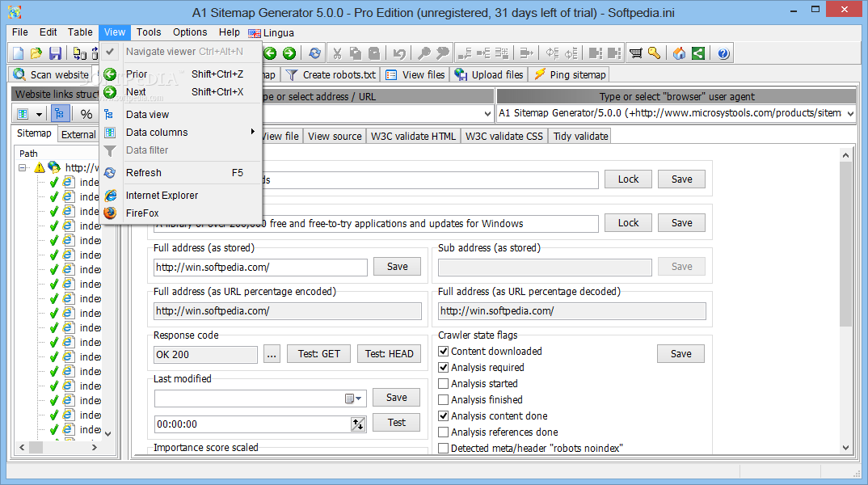This screenshot has width=868, height=485.
Task: Open the Tools menu
Action: tap(149, 32)
